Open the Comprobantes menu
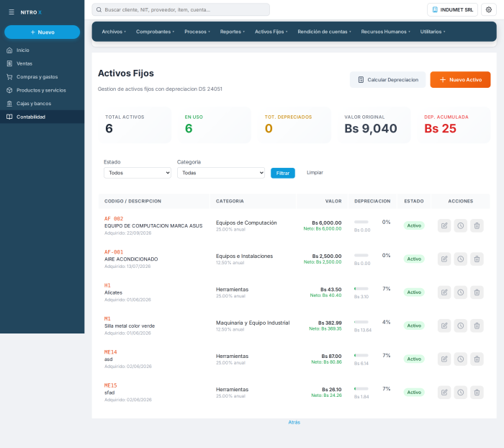This screenshot has height=448, width=504. [155, 32]
